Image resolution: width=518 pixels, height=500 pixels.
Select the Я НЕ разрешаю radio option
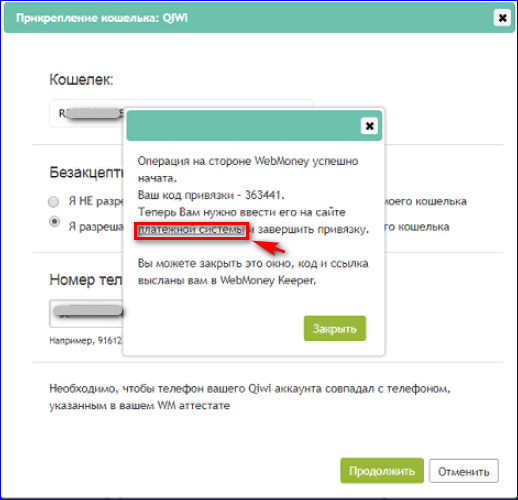point(54,202)
